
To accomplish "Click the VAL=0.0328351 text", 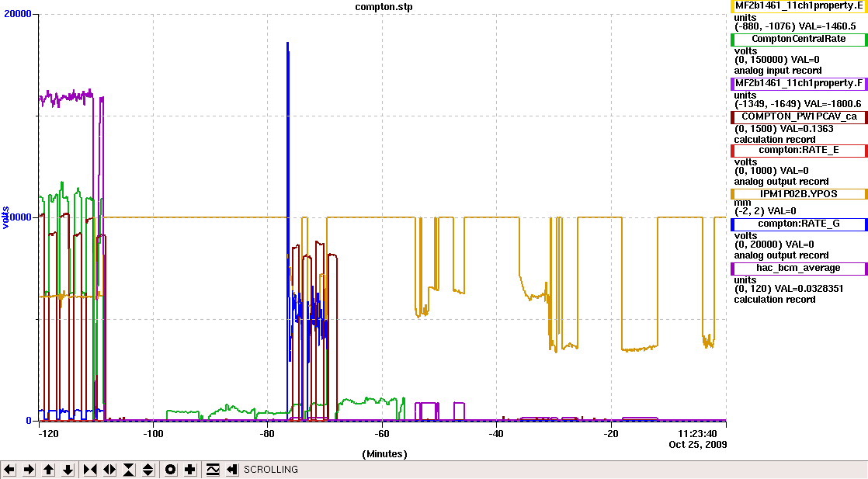I will 812,289.
